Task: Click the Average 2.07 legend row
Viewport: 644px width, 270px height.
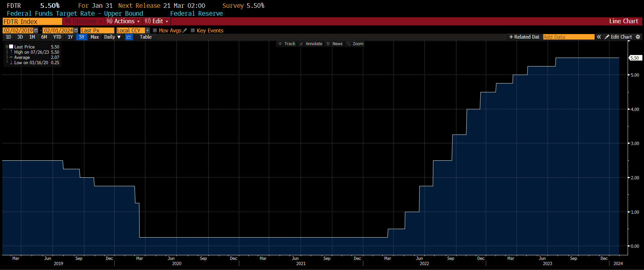Action: tap(34, 57)
